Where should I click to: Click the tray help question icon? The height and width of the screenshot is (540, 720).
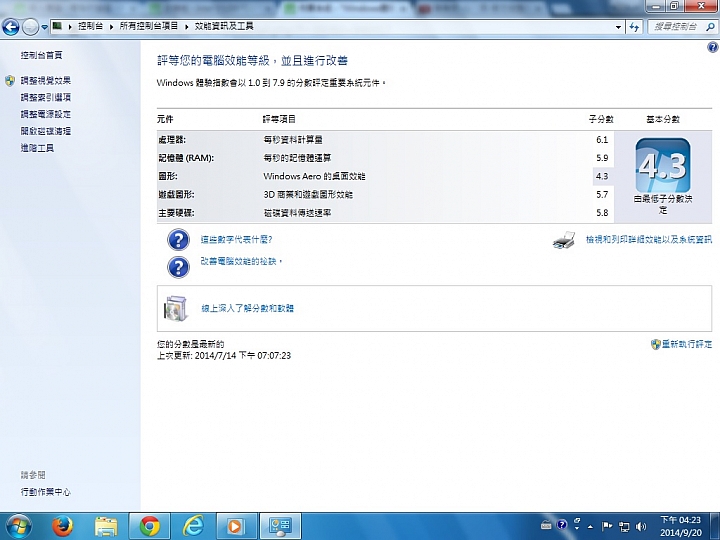562,525
